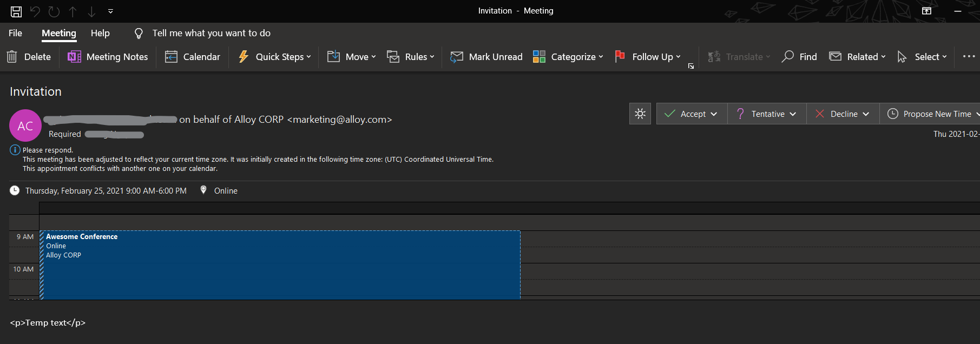
Task: Open the File menu
Action: [15, 33]
